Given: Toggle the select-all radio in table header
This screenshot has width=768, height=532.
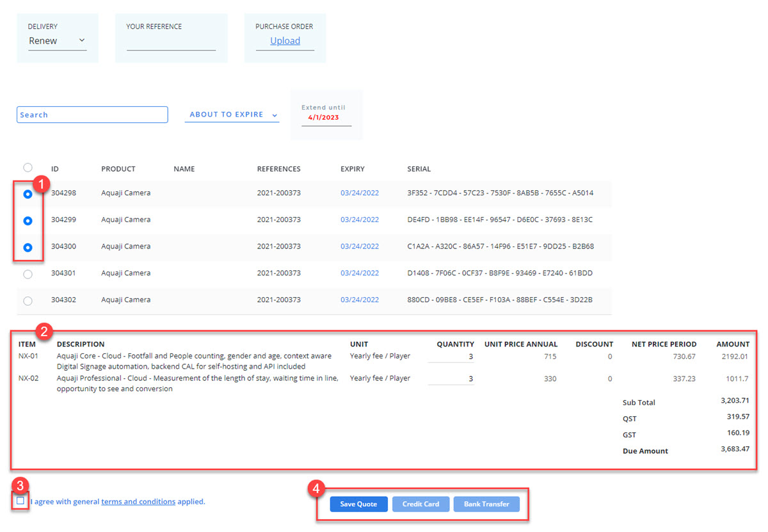Looking at the screenshot, I should (28, 168).
